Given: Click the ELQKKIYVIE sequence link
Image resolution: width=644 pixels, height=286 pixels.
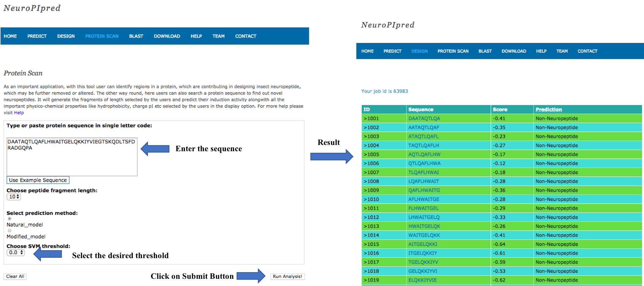Looking at the screenshot, I should pos(422,280).
